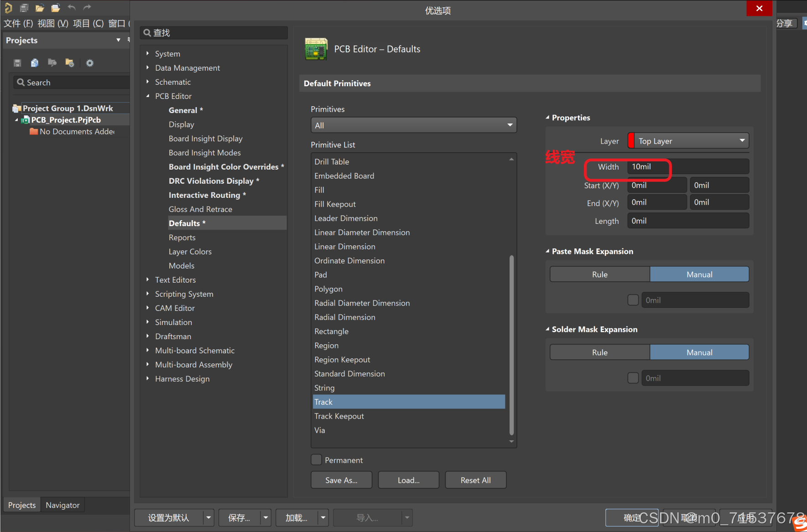This screenshot has width=807, height=532.
Task: Switch to the Projects bottom tab
Action: pos(22,505)
